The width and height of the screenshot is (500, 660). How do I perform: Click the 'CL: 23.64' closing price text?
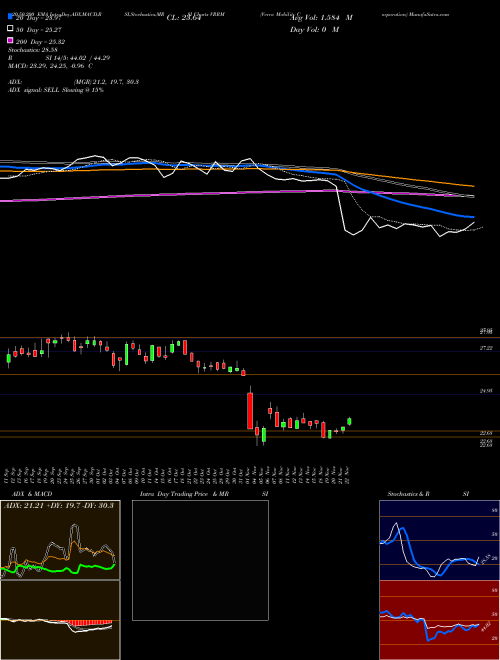(x=185, y=18)
